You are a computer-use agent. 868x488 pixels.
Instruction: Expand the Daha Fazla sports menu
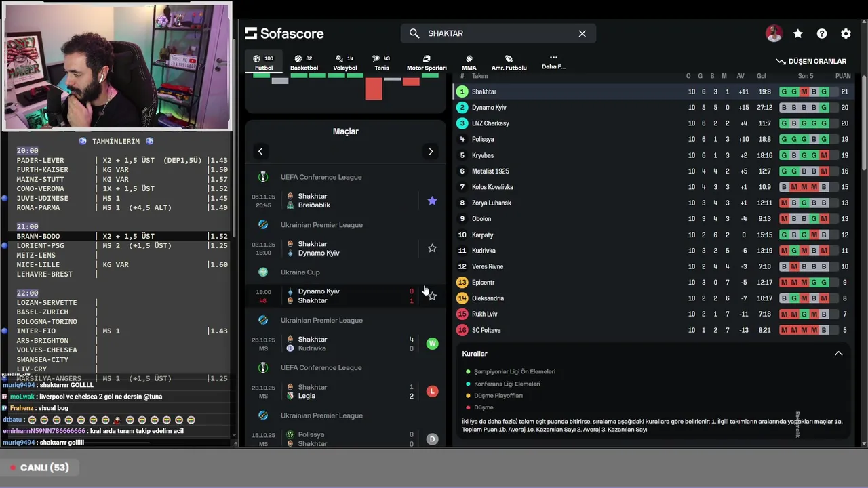pyautogui.click(x=553, y=62)
